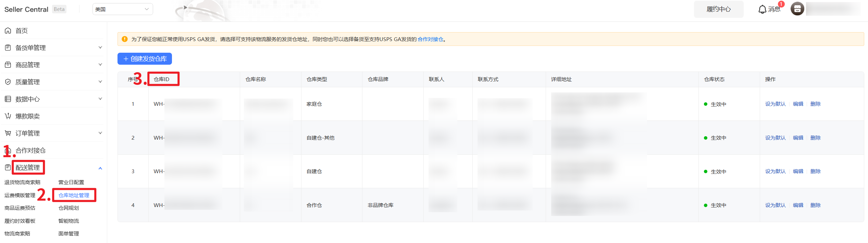Click 删除 for the 合作仓 row
The width and height of the screenshot is (868, 243).
click(x=815, y=205)
